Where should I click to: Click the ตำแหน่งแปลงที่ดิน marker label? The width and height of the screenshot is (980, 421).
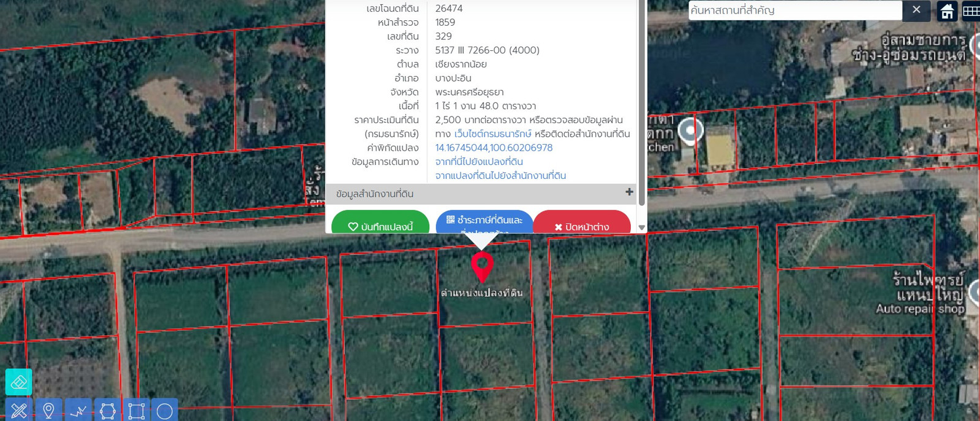coord(482,293)
